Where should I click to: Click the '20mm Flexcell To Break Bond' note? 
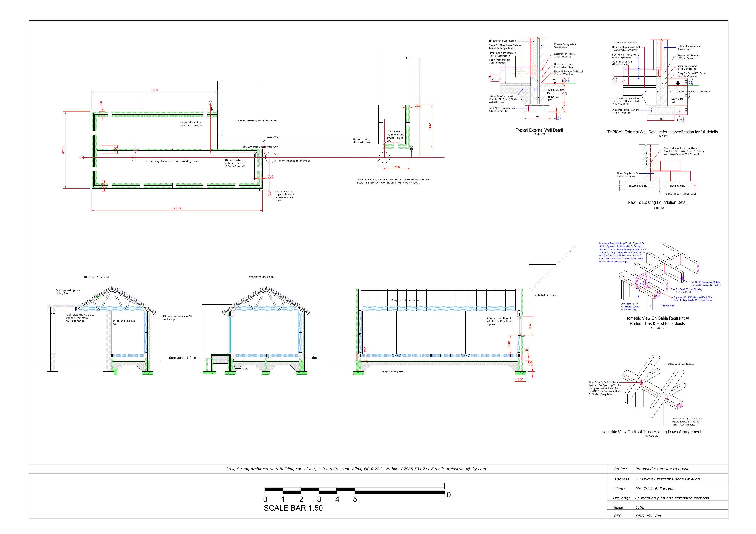(x=681, y=194)
